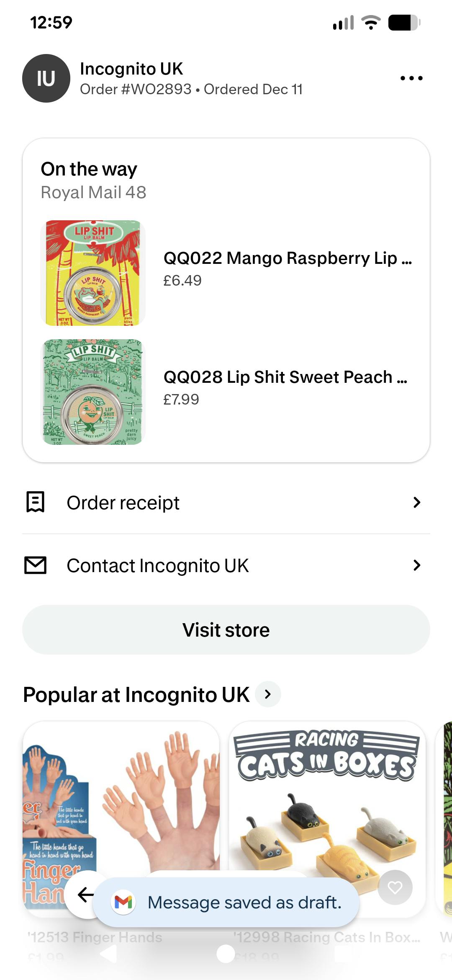Select Contact Incognito UK row
This screenshot has height=980, width=452.
click(x=226, y=565)
